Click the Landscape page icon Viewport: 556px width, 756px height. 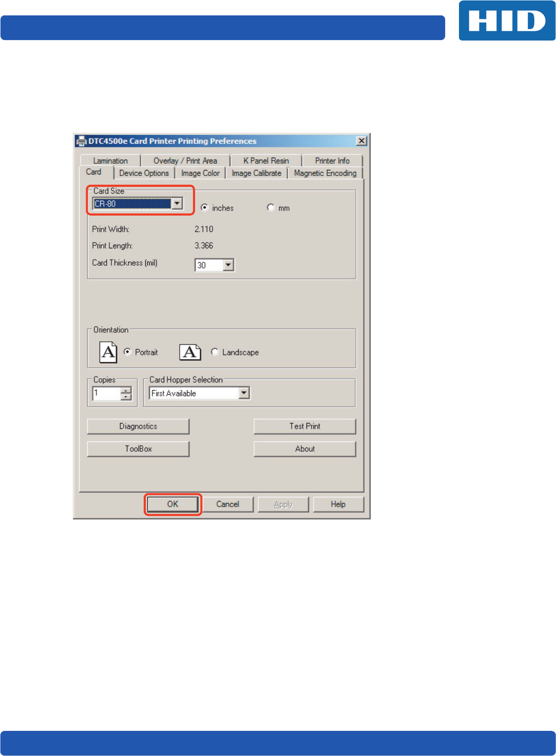point(190,352)
